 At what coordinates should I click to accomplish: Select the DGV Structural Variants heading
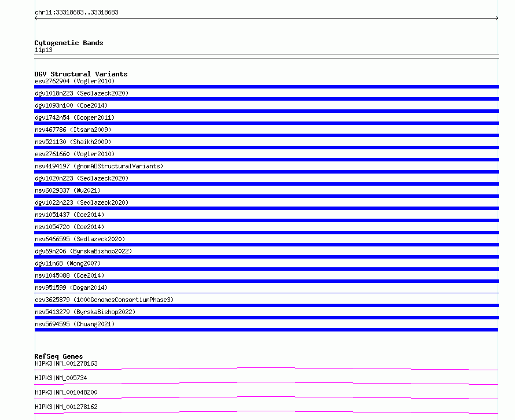(81, 74)
